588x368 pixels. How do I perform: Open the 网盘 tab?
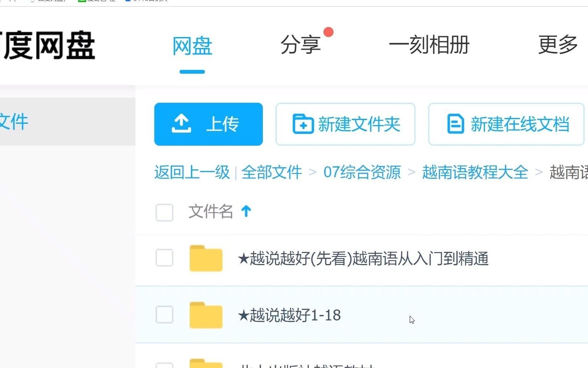[192, 45]
